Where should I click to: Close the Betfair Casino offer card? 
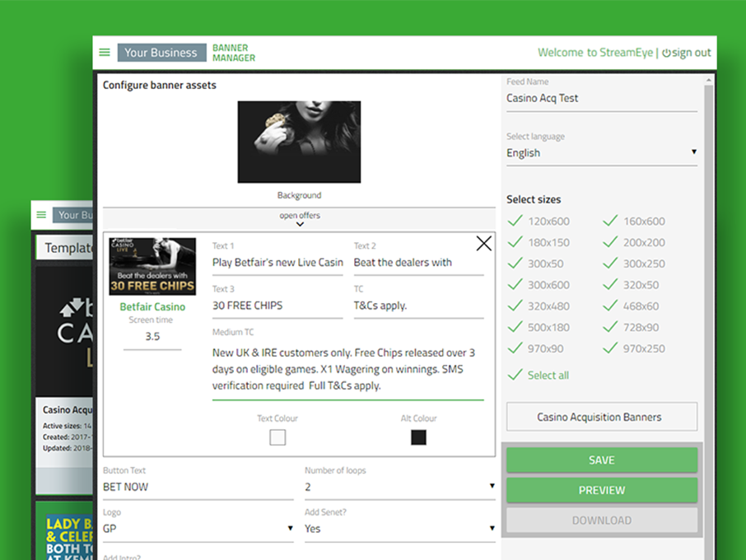point(483,244)
